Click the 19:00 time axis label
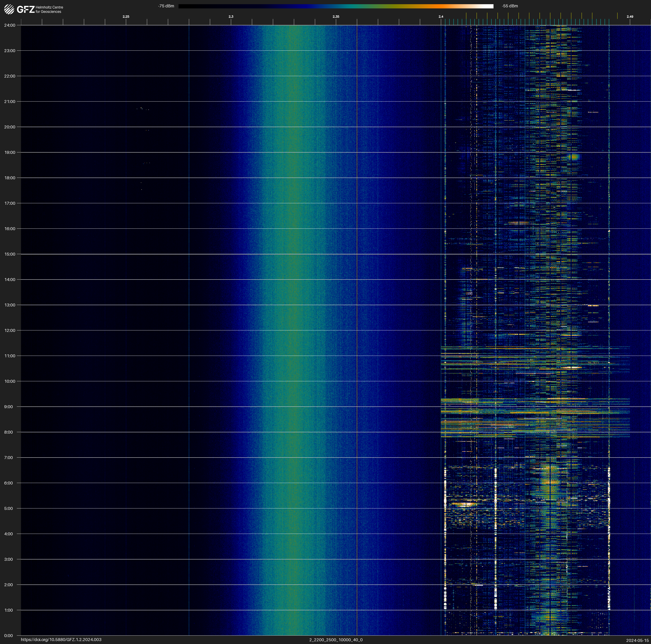 click(x=9, y=152)
